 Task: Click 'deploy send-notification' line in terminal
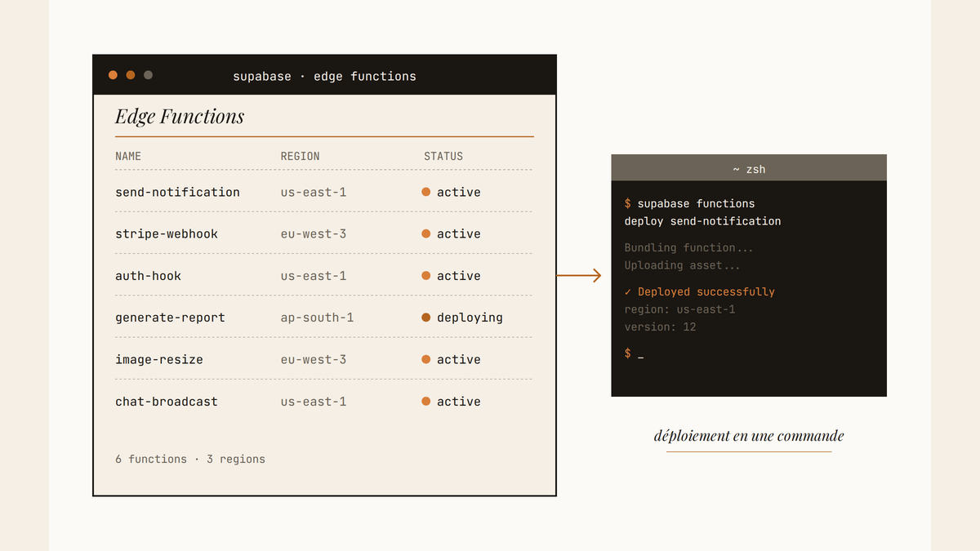702,221
